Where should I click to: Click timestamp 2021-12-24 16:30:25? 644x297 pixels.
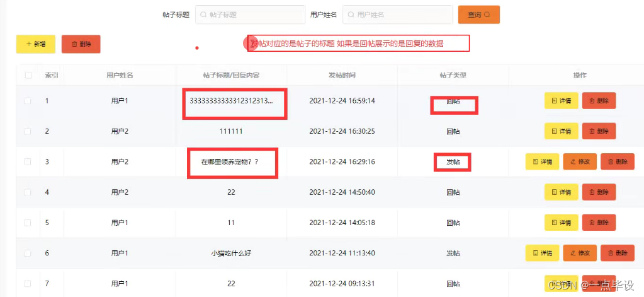click(342, 131)
